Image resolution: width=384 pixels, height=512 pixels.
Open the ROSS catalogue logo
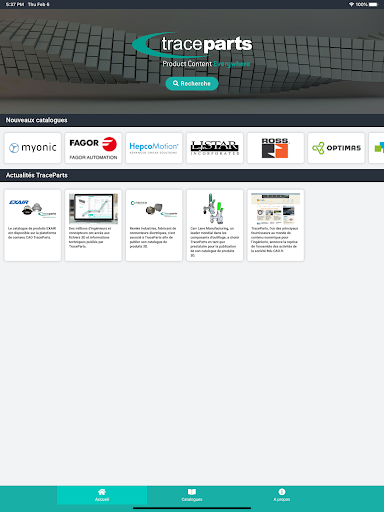pyautogui.click(x=276, y=148)
